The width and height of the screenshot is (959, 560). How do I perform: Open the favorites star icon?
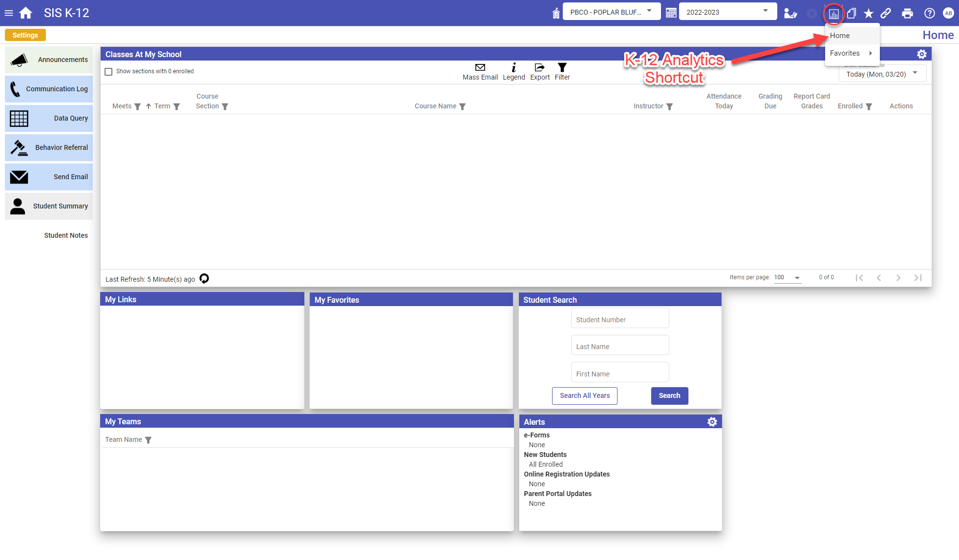868,14
